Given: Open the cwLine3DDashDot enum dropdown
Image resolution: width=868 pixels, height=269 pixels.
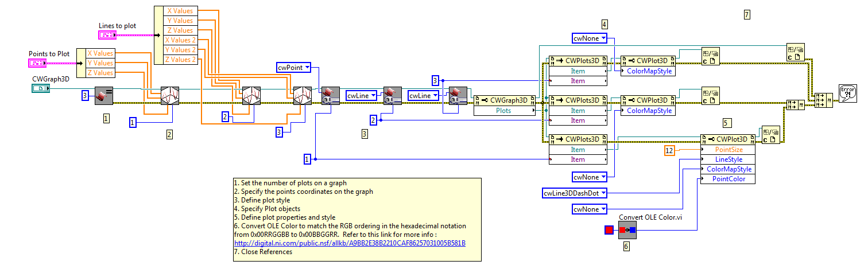Looking at the screenshot, I should [x=575, y=193].
